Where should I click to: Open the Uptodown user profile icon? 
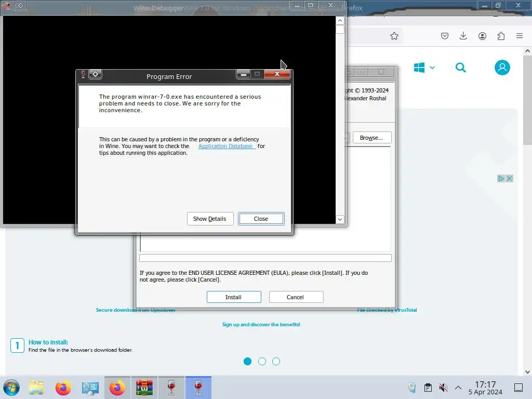[x=502, y=68]
